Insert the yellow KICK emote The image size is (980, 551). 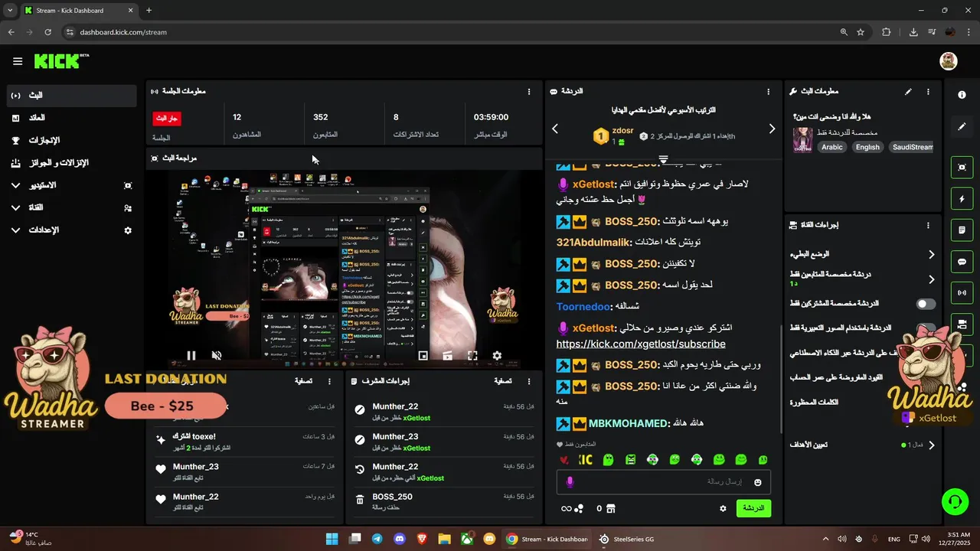click(586, 460)
